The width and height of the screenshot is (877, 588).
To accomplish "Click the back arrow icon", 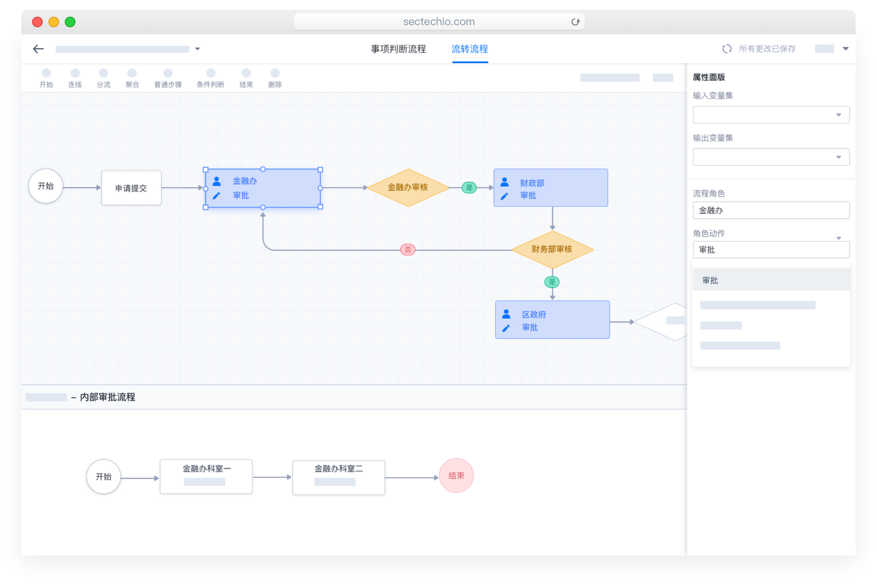I will click(38, 49).
